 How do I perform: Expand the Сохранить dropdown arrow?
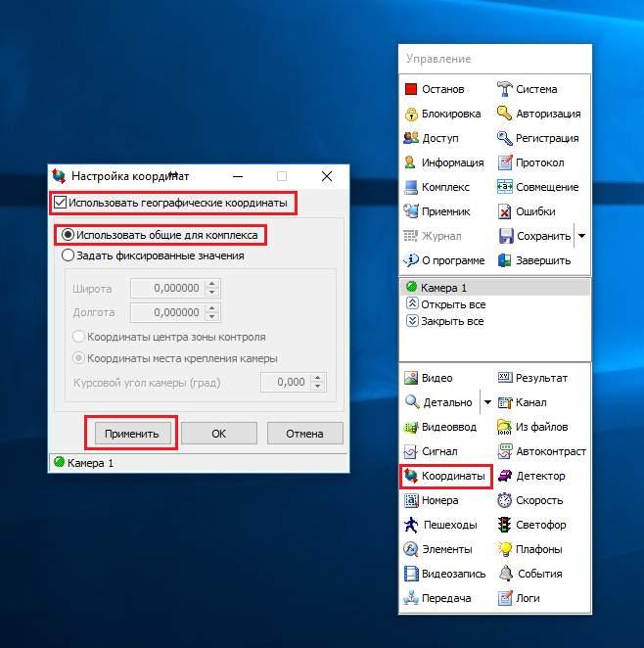point(581,236)
